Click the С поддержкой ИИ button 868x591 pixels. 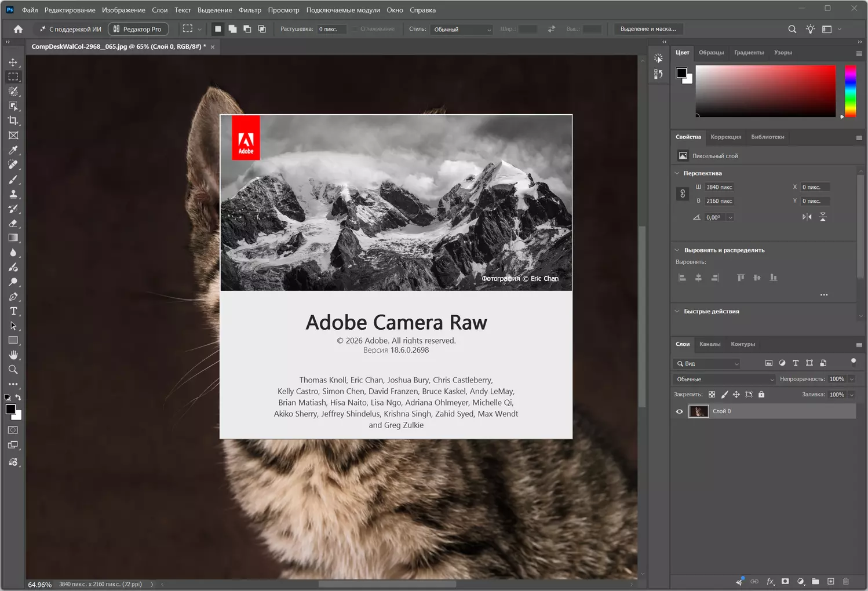click(70, 29)
